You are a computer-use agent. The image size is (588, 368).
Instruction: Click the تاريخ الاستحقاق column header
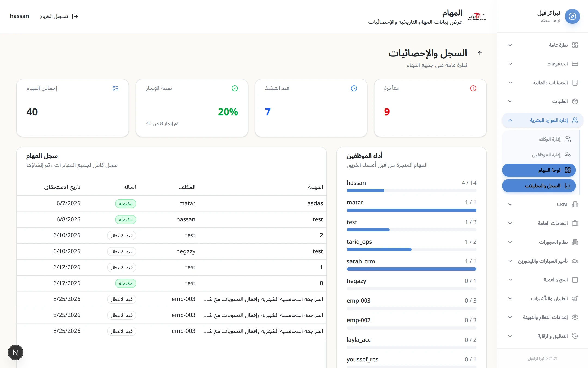click(62, 187)
